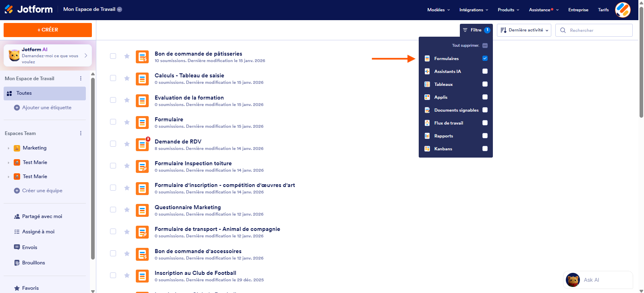The image size is (644, 293).
Task: Click the Jotform logo
Action: [29, 9]
